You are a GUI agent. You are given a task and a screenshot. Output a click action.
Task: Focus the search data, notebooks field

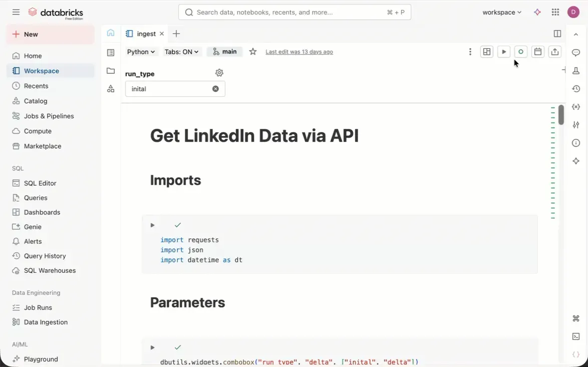(x=295, y=12)
